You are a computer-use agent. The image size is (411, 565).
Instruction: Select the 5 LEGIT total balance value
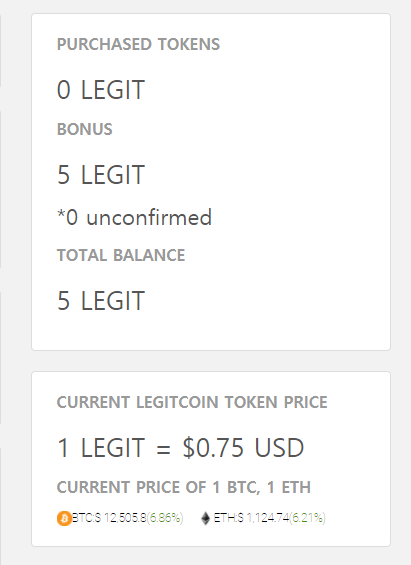click(101, 301)
